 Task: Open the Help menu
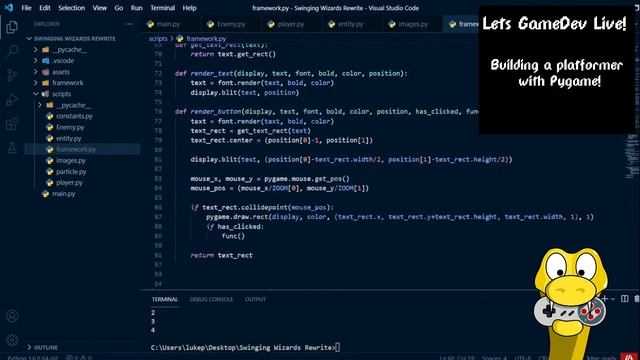(189, 8)
